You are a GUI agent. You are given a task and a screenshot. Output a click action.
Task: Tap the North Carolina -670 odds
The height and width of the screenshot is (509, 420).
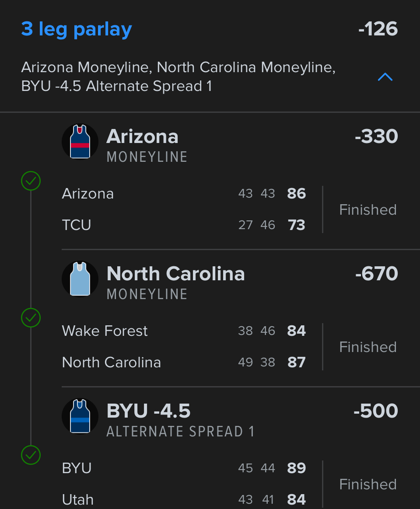pos(376,274)
